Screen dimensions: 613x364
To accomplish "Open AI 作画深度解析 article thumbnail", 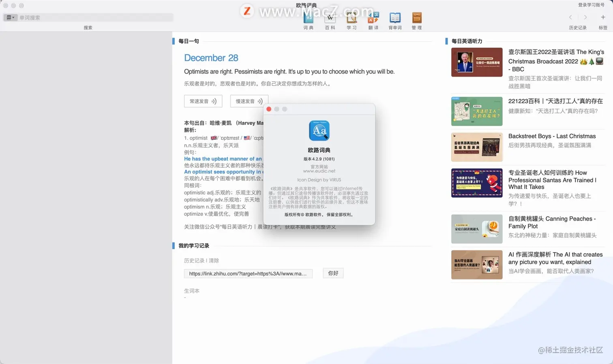I will coord(477,265).
